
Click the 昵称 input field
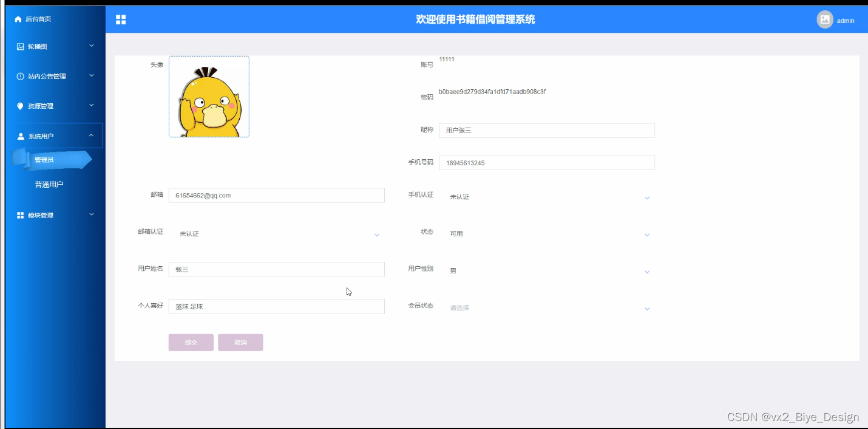[x=547, y=131]
